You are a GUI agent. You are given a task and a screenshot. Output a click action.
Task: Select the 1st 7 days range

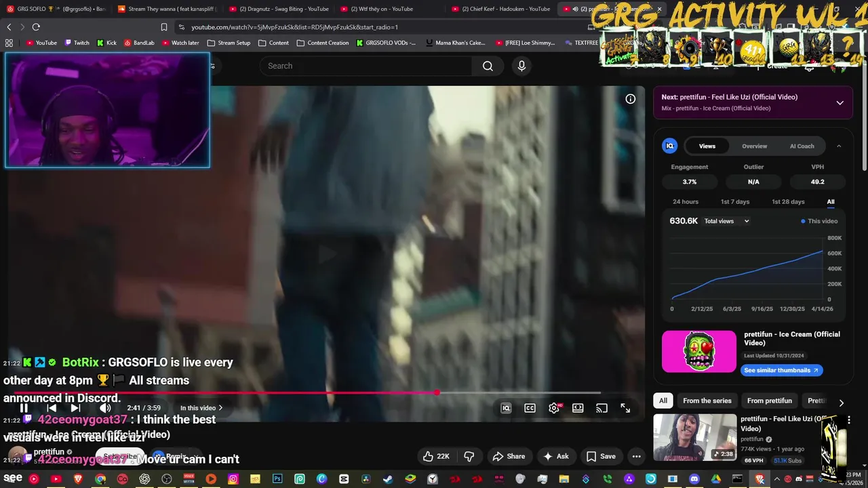pyautogui.click(x=735, y=202)
